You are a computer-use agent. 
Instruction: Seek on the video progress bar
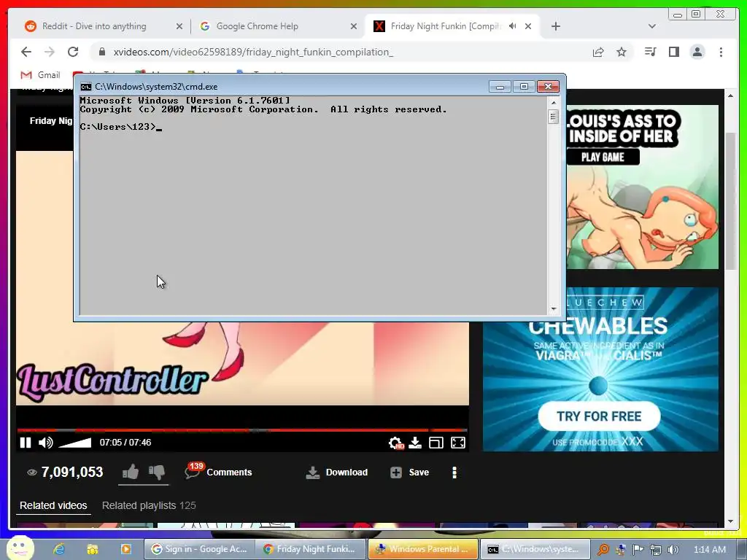coord(242,430)
